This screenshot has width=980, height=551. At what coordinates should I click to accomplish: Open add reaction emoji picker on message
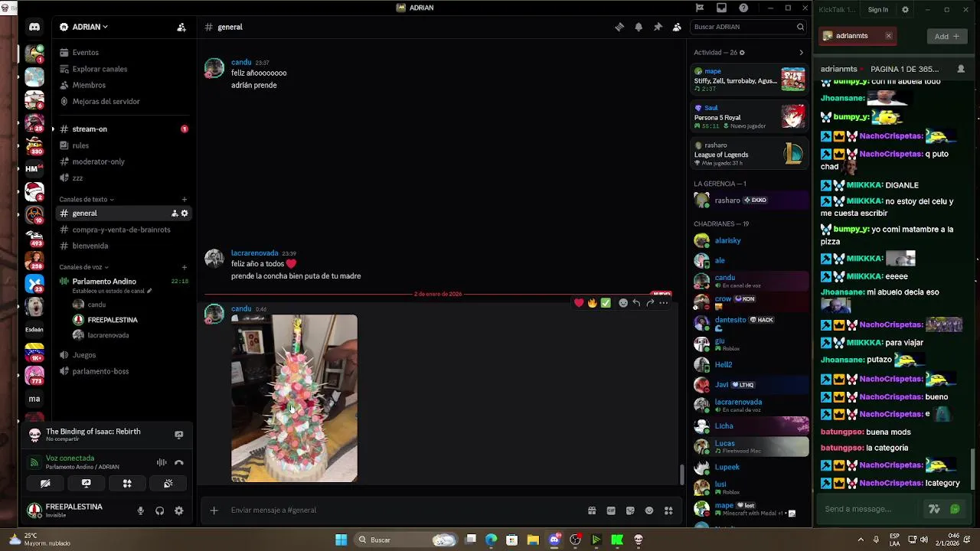click(623, 303)
